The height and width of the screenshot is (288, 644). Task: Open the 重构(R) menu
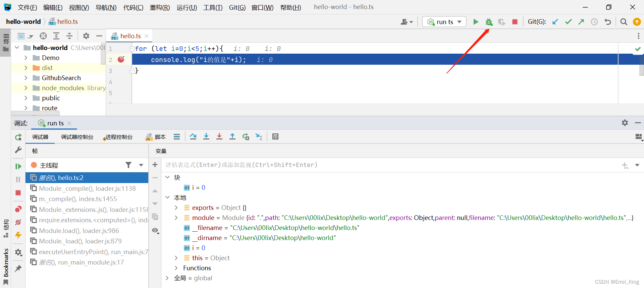click(x=160, y=7)
